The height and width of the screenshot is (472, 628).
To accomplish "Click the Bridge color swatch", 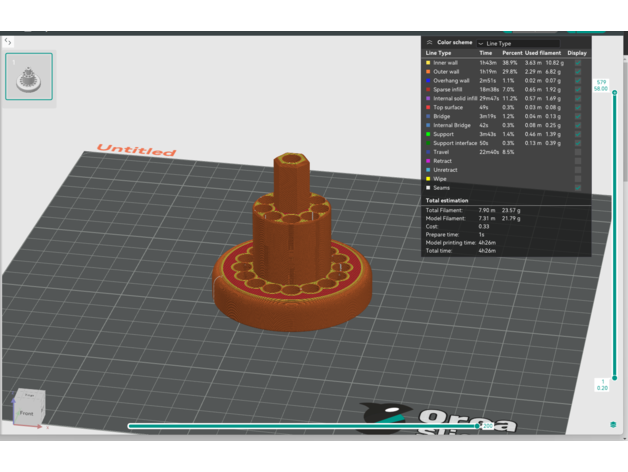I will click(x=428, y=116).
